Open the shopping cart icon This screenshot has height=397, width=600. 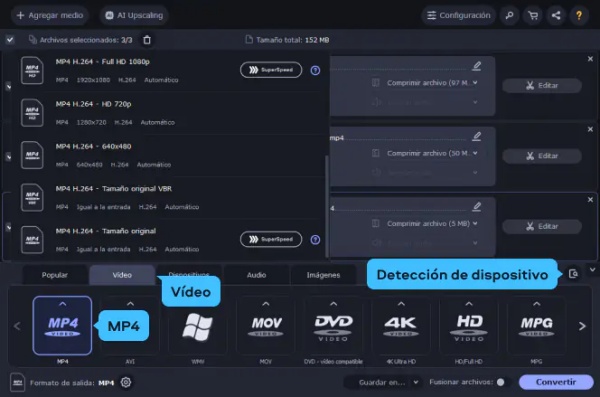pos(533,15)
